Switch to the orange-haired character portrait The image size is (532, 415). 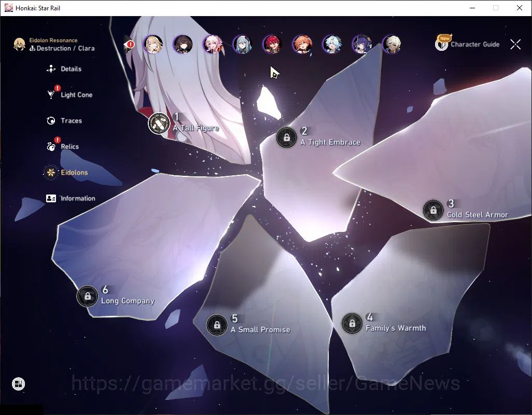click(302, 45)
